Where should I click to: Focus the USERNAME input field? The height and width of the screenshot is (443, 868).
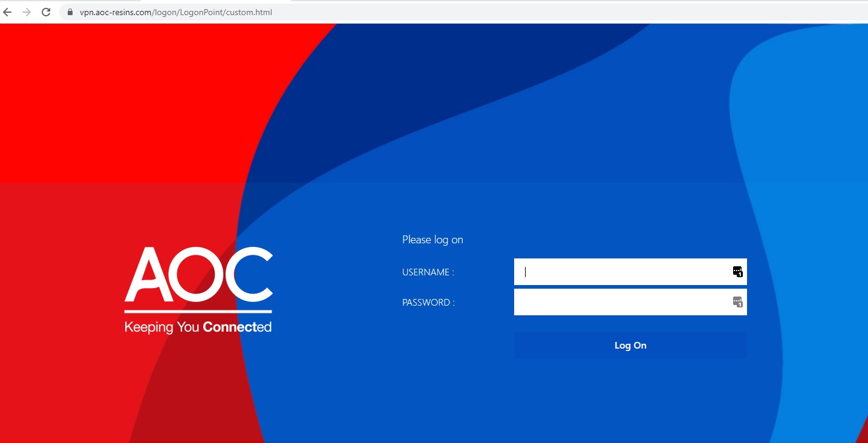coord(630,272)
